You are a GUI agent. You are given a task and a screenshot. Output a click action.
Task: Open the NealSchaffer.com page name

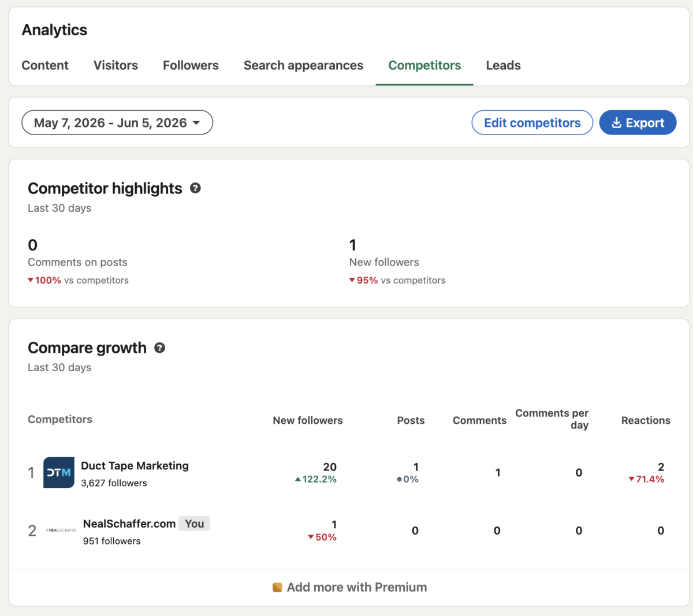[x=129, y=524]
